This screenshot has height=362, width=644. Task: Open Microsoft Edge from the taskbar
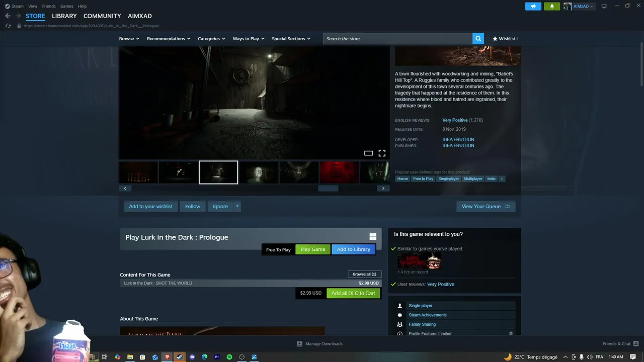click(x=204, y=357)
